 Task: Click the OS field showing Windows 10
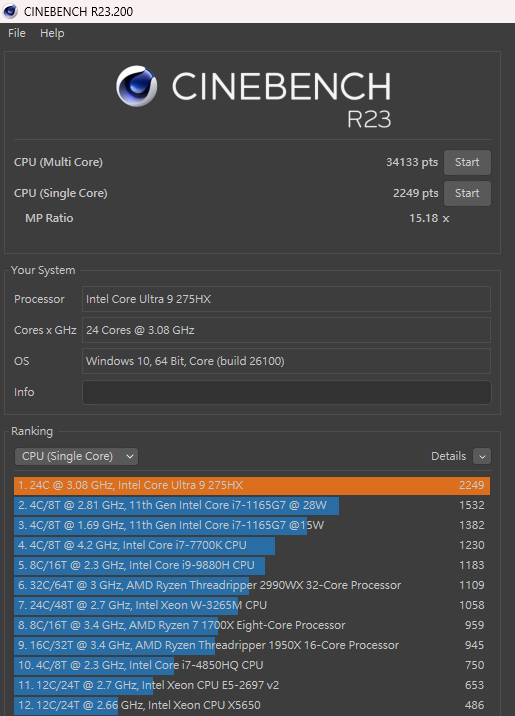pos(287,361)
